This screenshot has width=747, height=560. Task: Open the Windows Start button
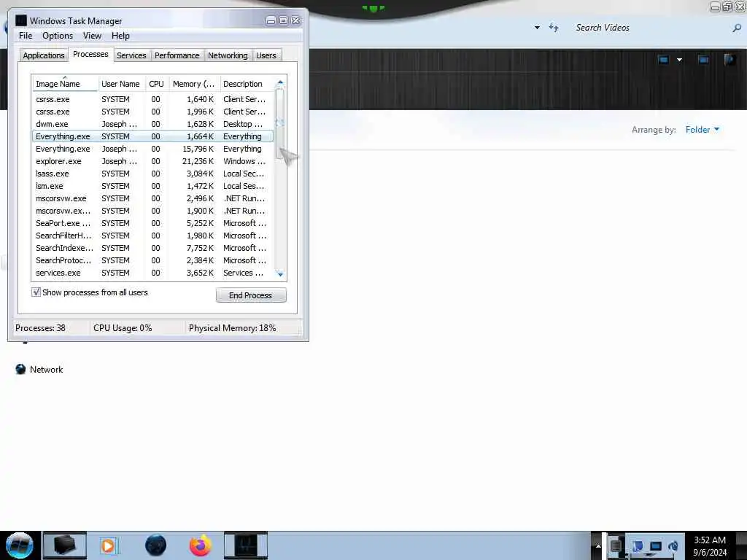click(20, 545)
